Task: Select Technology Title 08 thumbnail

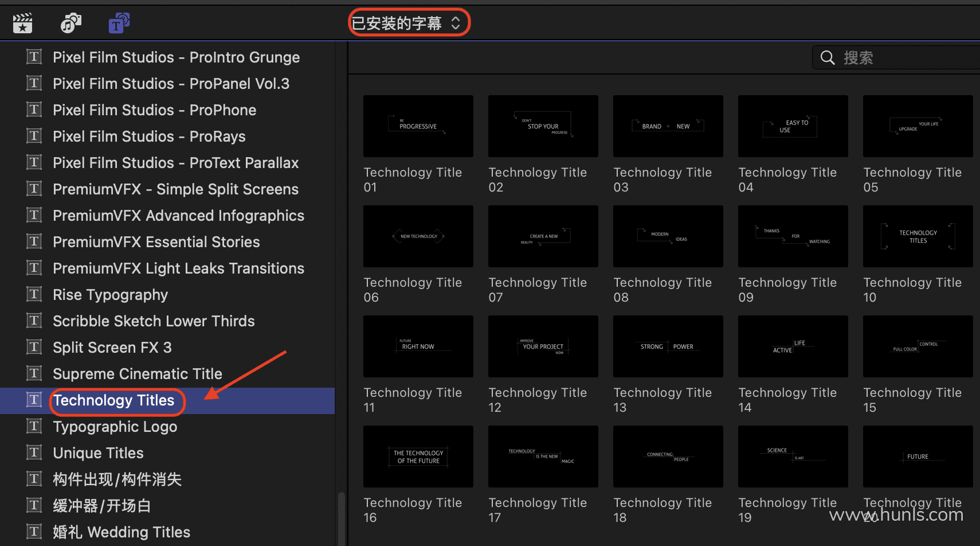Action: point(668,236)
